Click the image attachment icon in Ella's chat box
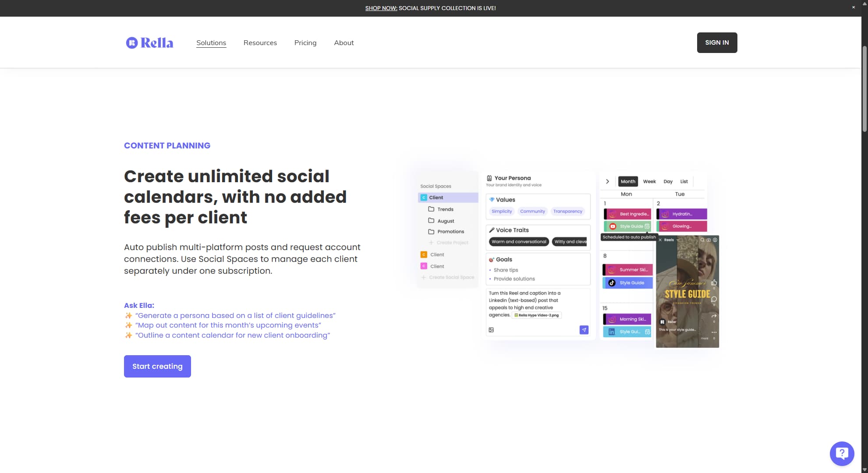Screen dimensions: 868x473 [x=491, y=330]
